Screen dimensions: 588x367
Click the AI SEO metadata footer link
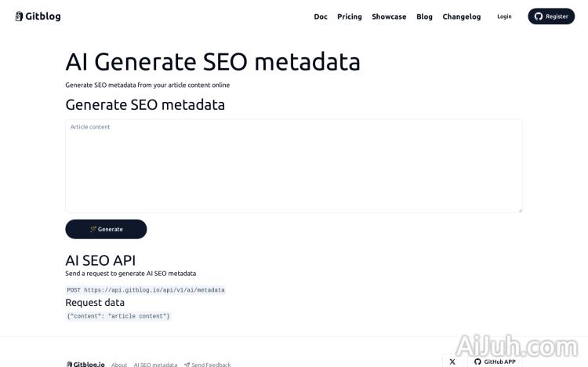click(x=155, y=365)
